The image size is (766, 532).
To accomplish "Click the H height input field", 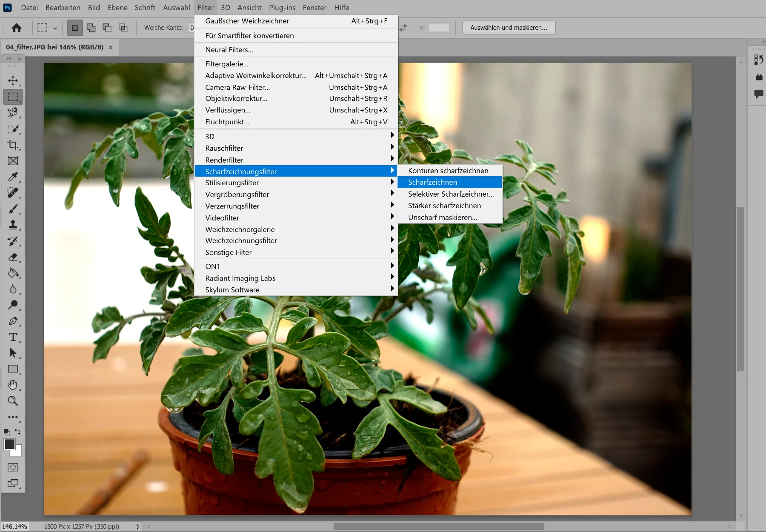I will point(438,28).
